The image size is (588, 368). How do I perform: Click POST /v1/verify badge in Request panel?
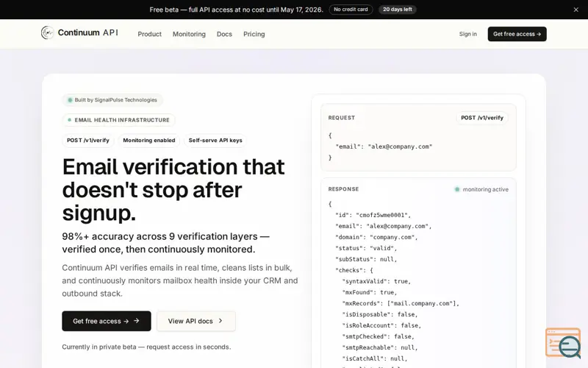pos(482,118)
